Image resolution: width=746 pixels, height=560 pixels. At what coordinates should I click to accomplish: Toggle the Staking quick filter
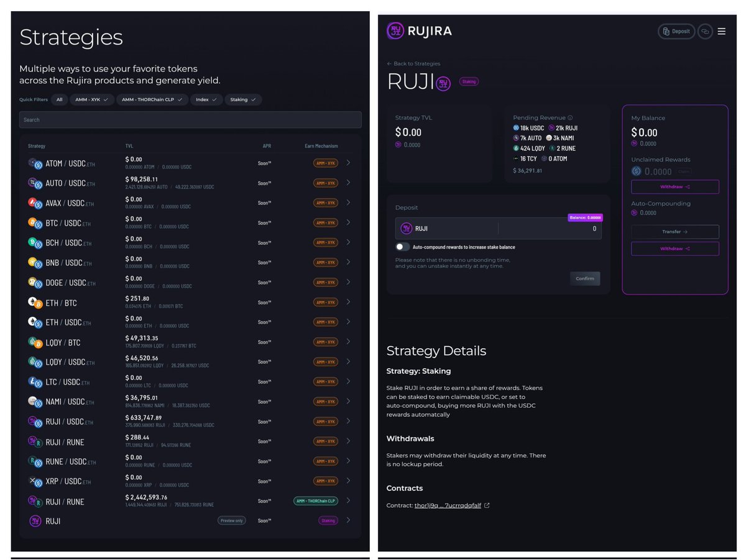click(x=243, y=99)
